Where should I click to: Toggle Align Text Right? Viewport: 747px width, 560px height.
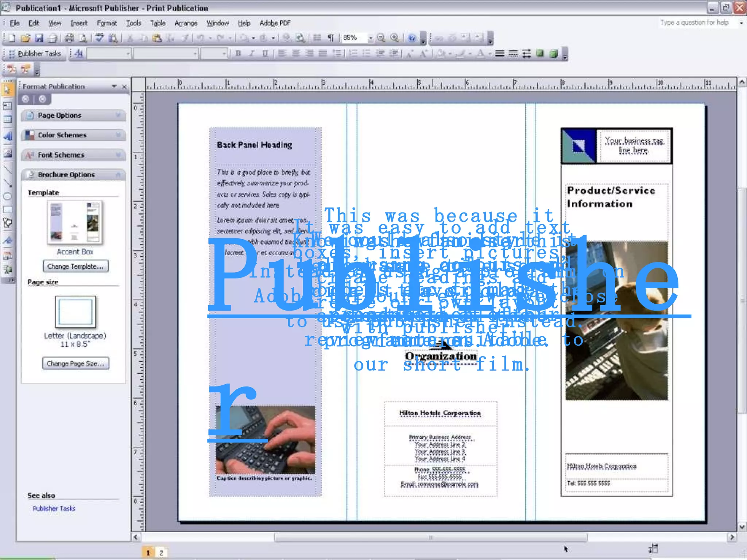(x=309, y=54)
